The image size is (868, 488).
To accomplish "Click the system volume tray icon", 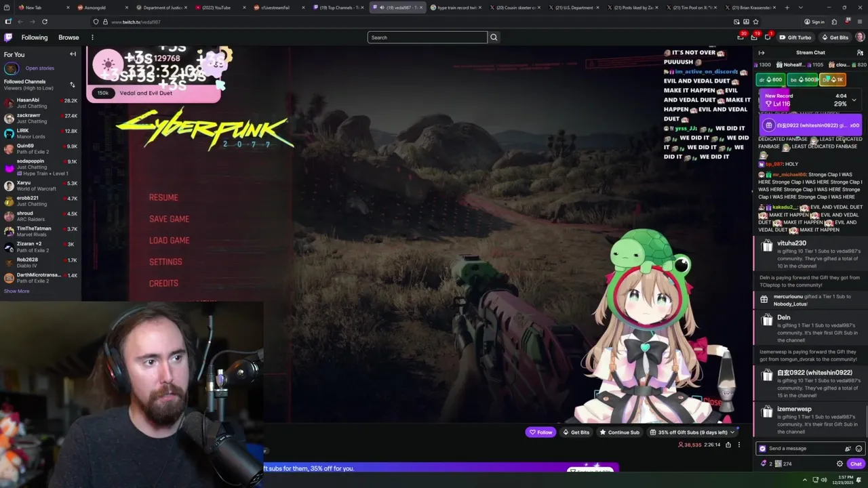I will [x=824, y=480].
